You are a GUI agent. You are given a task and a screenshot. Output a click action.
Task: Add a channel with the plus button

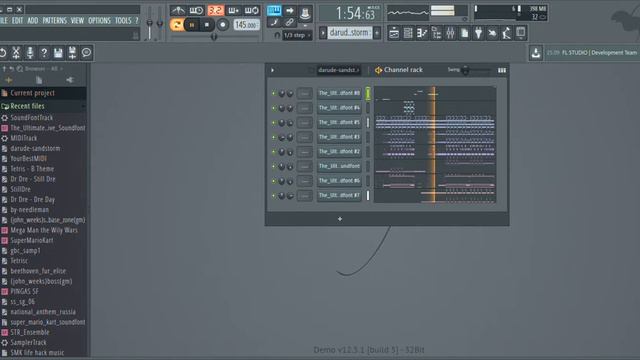pyautogui.click(x=340, y=219)
